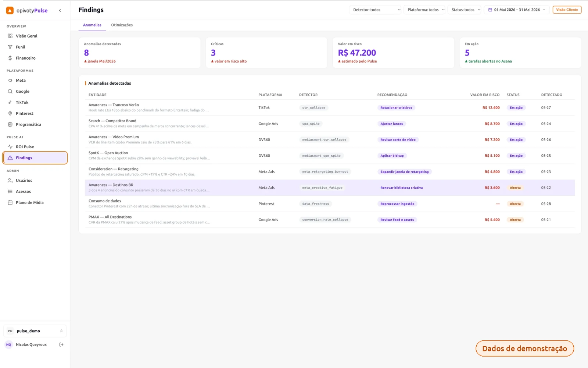Click the Aplicar bid cap recommendation

point(392,156)
